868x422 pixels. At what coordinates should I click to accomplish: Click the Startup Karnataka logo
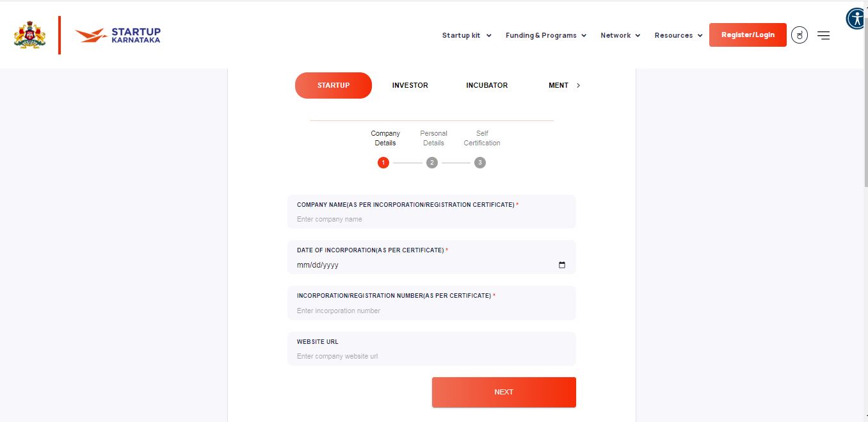117,35
